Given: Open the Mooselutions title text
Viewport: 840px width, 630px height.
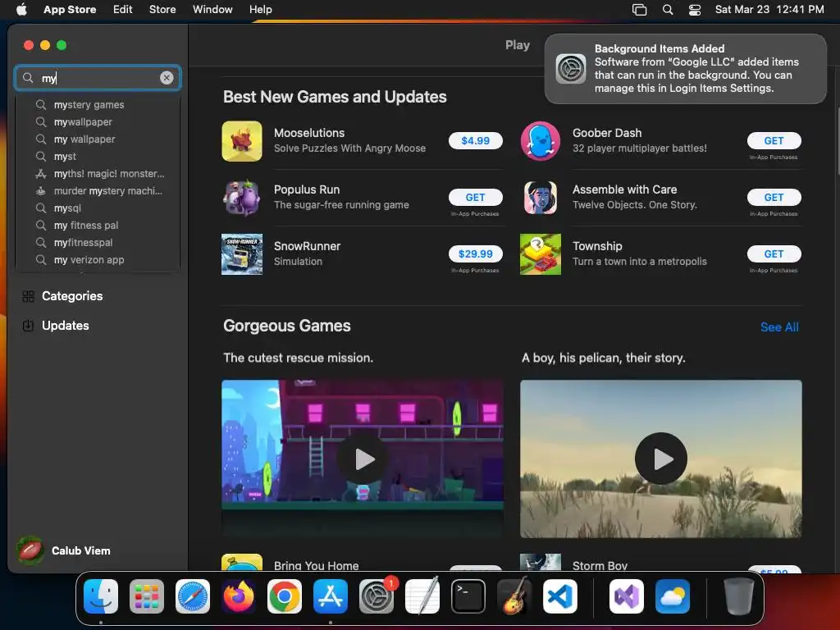Looking at the screenshot, I should (309, 133).
